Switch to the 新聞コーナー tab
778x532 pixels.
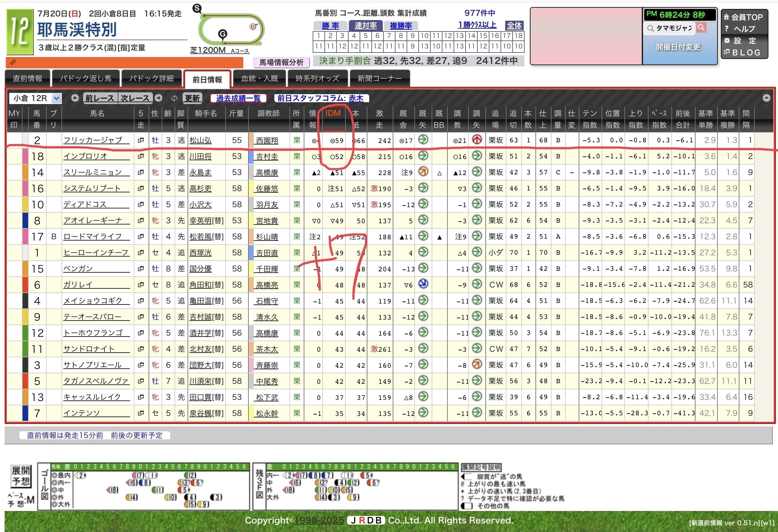[x=380, y=79]
